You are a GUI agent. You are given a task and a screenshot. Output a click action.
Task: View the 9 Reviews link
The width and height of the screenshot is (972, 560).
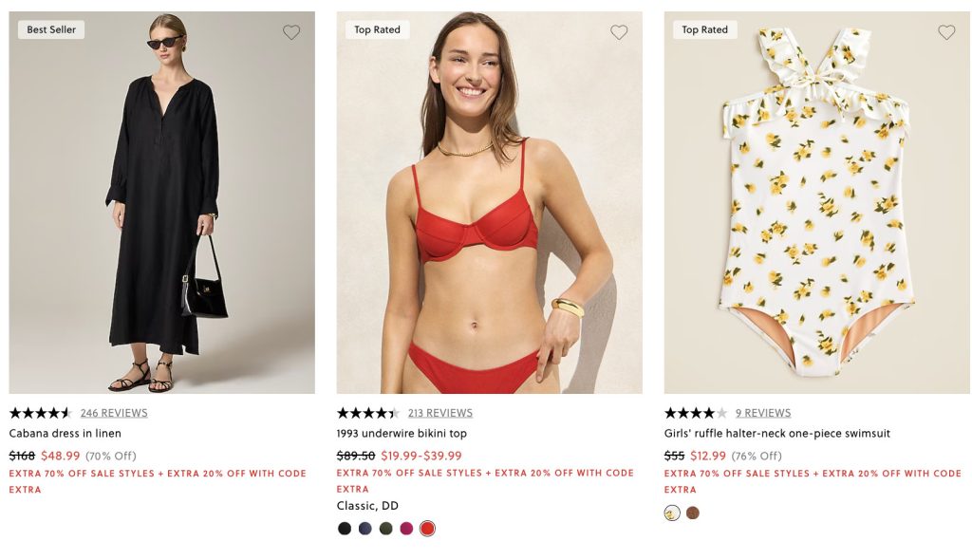pyautogui.click(x=763, y=413)
